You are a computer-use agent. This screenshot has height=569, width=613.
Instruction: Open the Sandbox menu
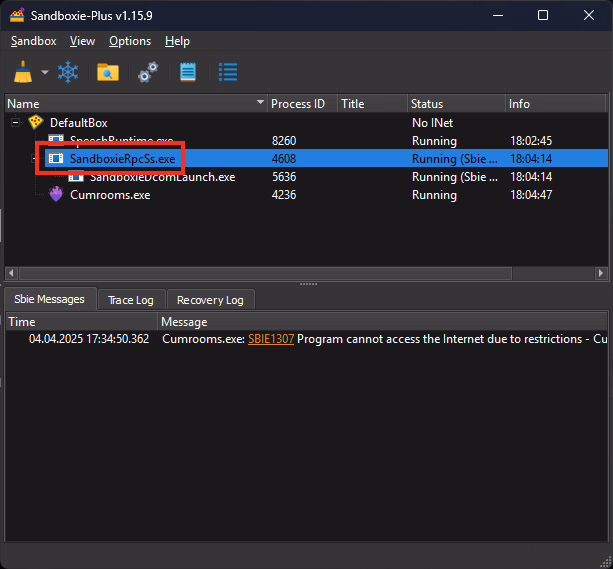(x=34, y=41)
